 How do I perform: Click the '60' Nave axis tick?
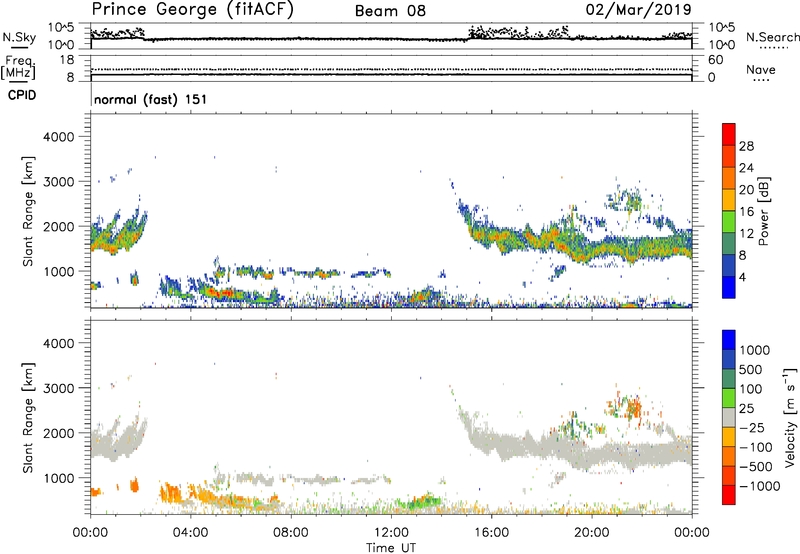coord(715,60)
